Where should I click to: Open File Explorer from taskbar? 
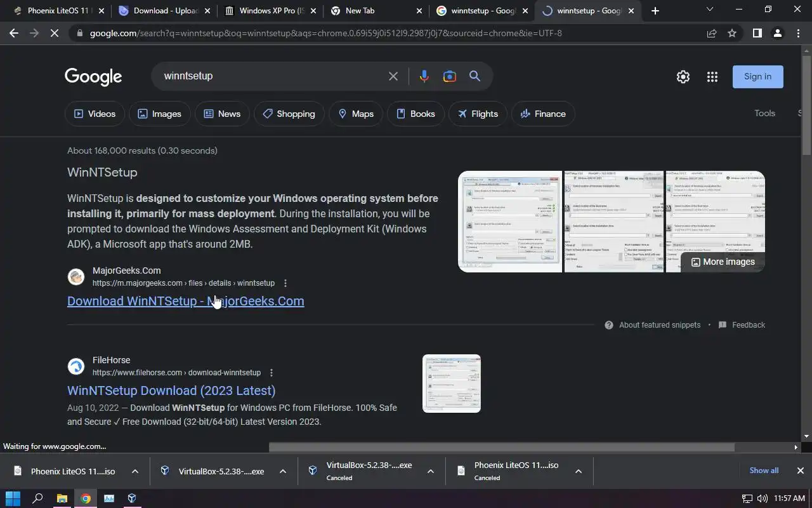(62, 498)
